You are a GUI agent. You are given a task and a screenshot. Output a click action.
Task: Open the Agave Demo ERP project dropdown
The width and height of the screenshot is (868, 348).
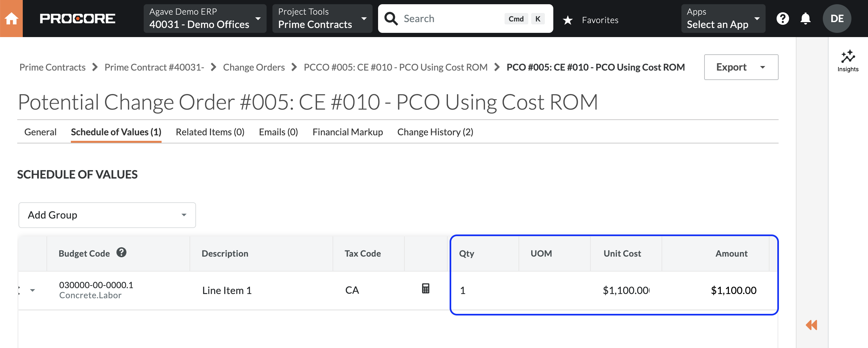point(205,19)
